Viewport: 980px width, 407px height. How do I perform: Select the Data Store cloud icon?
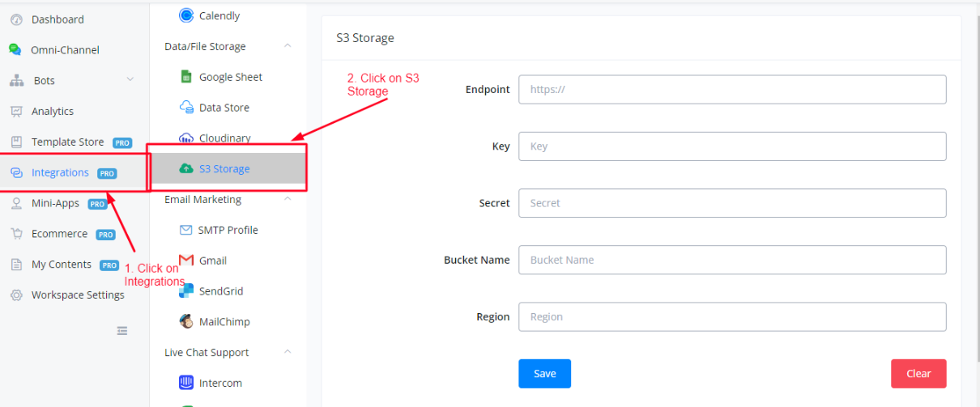(x=186, y=108)
